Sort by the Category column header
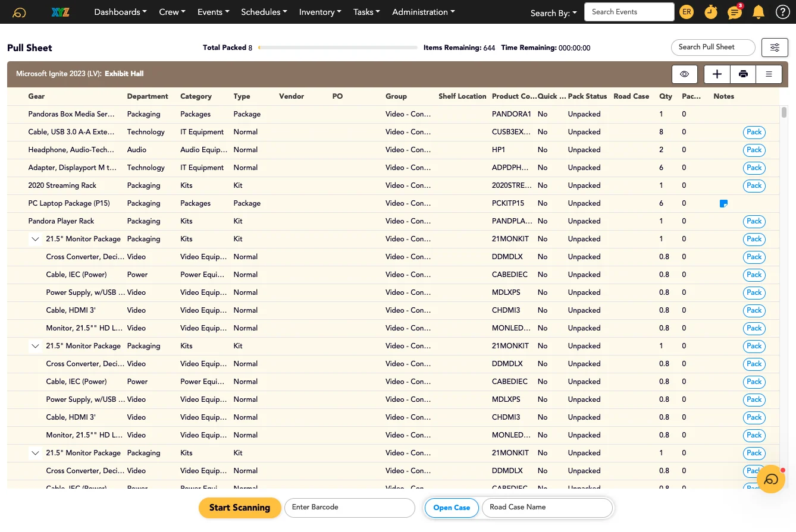Image resolution: width=796 pixels, height=532 pixels. [x=196, y=96]
